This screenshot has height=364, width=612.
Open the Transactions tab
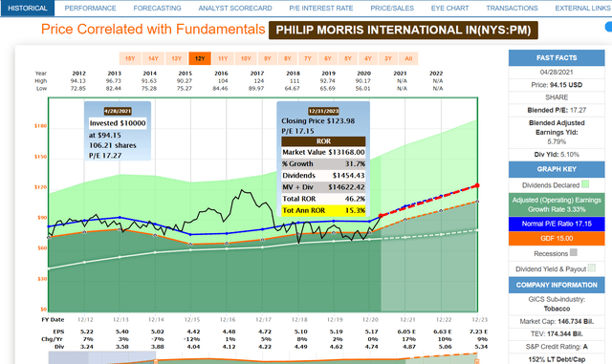tap(512, 9)
